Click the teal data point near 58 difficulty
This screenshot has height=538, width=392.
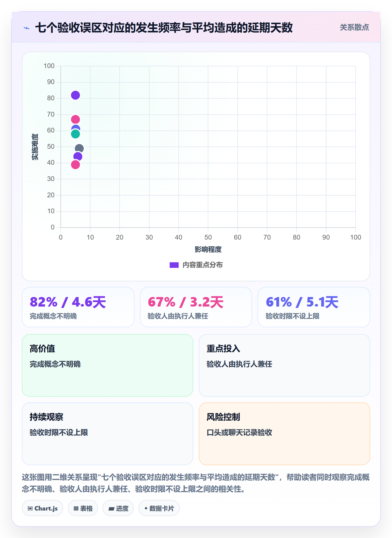pyautogui.click(x=75, y=134)
